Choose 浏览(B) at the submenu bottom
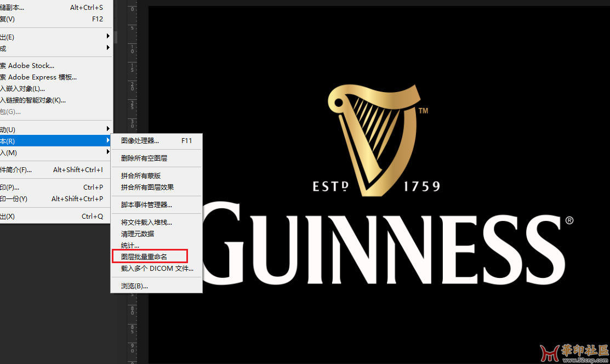This screenshot has width=610, height=364. pos(156,286)
